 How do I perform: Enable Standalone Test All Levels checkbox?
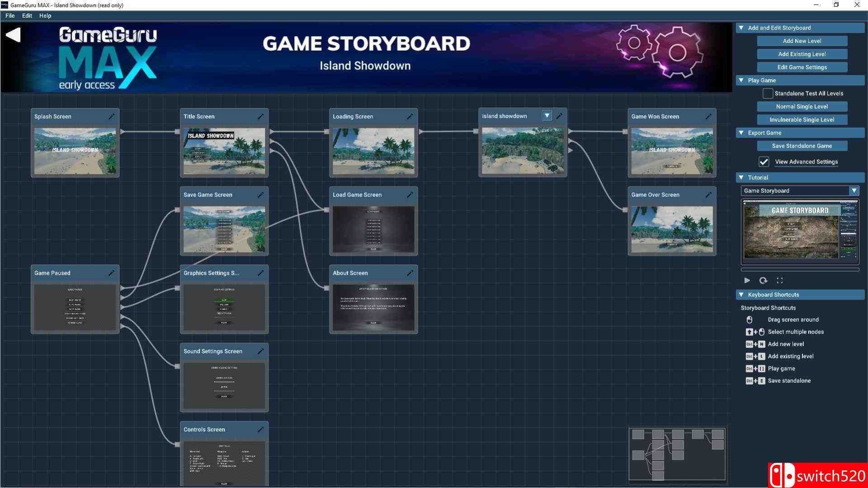[768, 94]
